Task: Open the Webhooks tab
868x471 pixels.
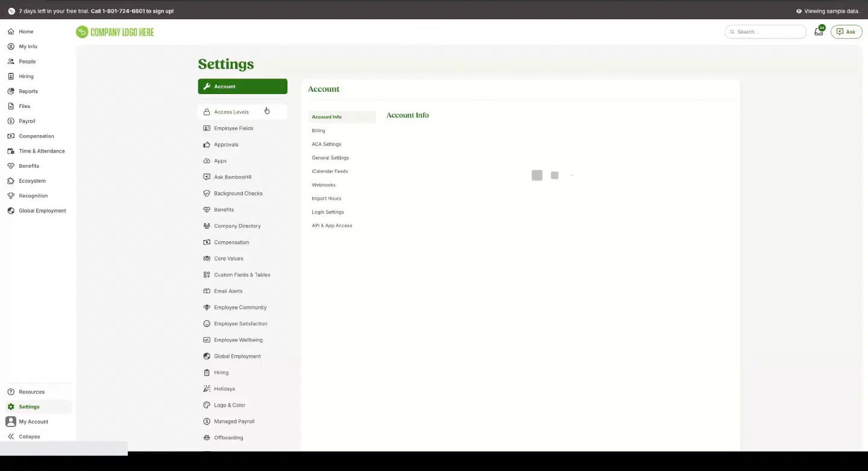Action: tap(324, 185)
